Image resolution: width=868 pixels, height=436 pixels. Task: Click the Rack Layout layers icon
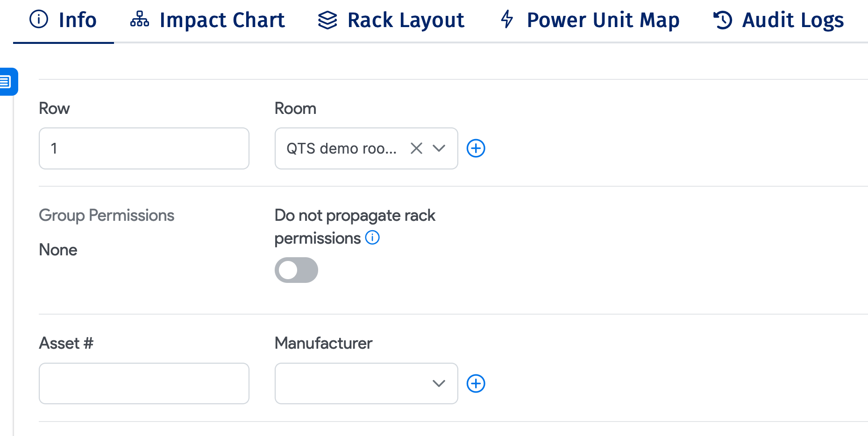click(x=327, y=20)
